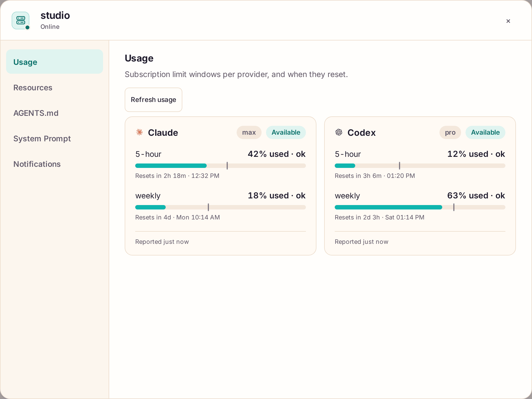The width and height of the screenshot is (532, 399).
Task: Click the Claude card title
Action: pos(163,132)
